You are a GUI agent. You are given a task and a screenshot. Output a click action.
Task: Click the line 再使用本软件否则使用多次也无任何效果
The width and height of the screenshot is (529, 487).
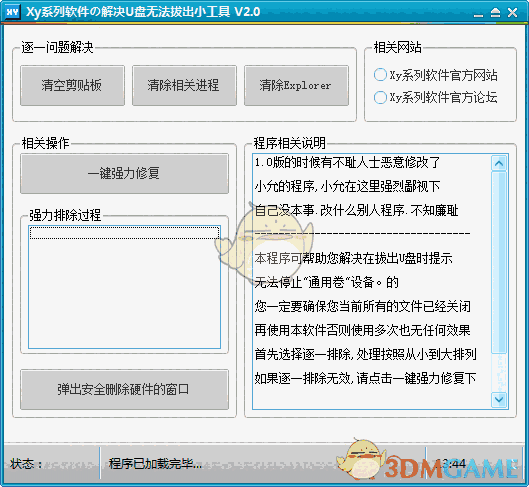362,330
